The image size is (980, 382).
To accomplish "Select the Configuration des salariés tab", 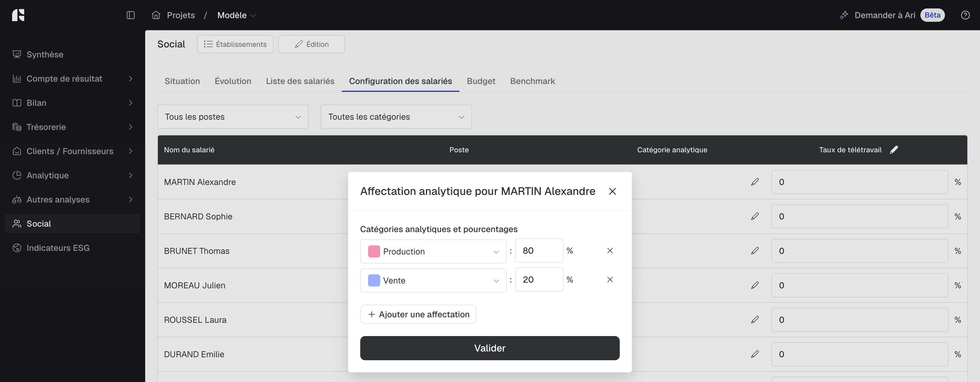I will pos(400,81).
